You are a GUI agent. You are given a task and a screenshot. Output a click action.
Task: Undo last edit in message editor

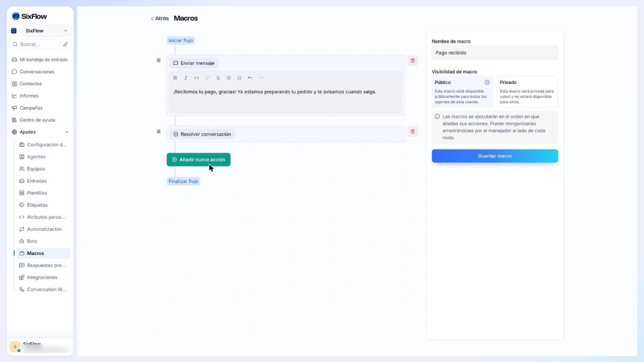(250, 78)
